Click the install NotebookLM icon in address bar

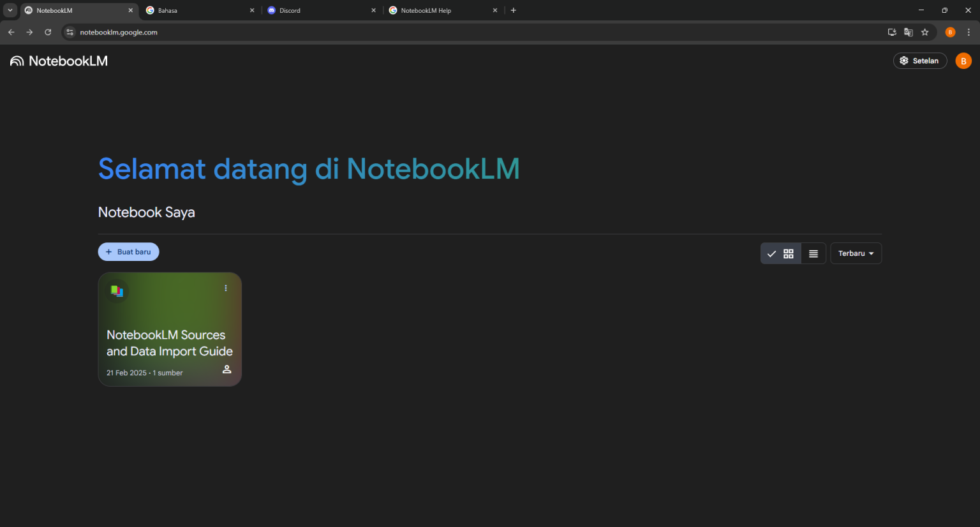[x=891, y=32]
